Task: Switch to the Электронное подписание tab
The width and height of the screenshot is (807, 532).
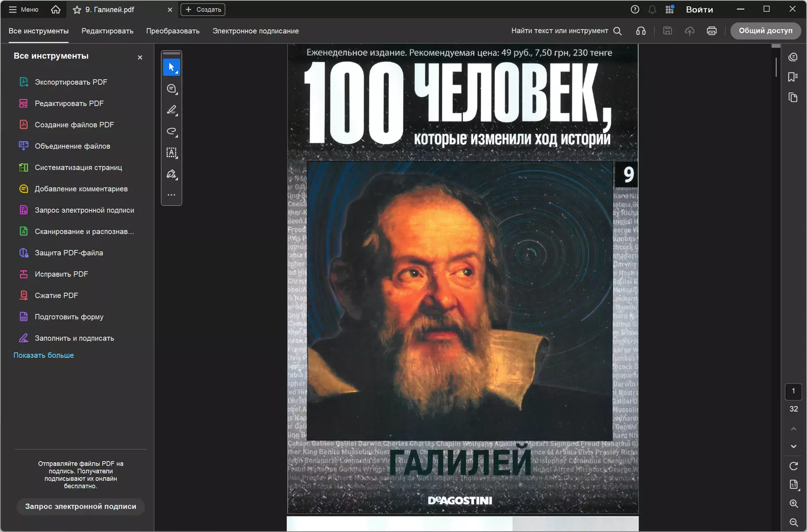Action: coord(256,31)
